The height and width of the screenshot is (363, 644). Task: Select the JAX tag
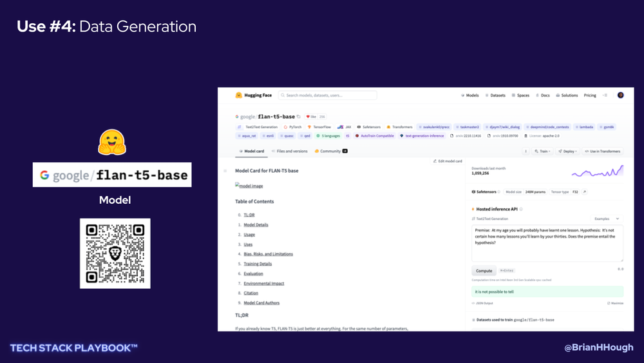pos(344,127)
